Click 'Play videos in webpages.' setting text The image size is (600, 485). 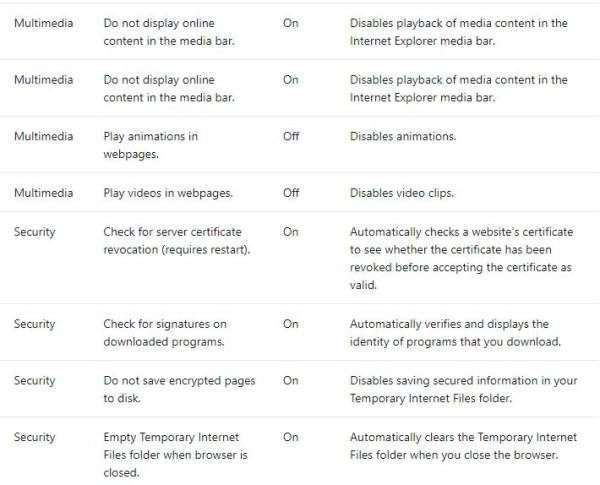tap(168, 193)
